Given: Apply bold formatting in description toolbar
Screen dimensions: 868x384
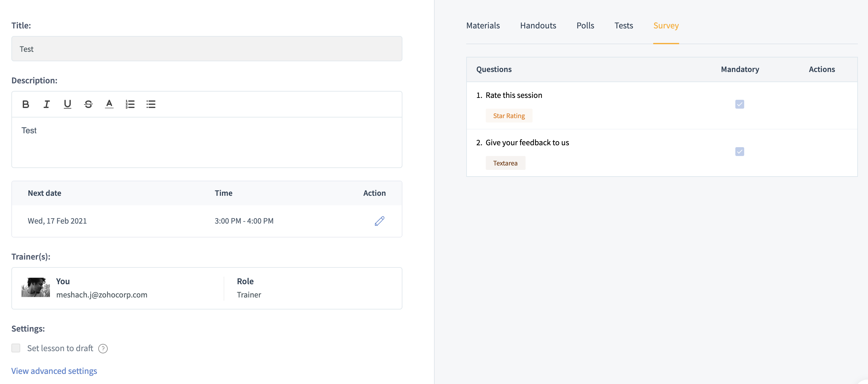Looking at the screenshot, I should coord(26,104).
